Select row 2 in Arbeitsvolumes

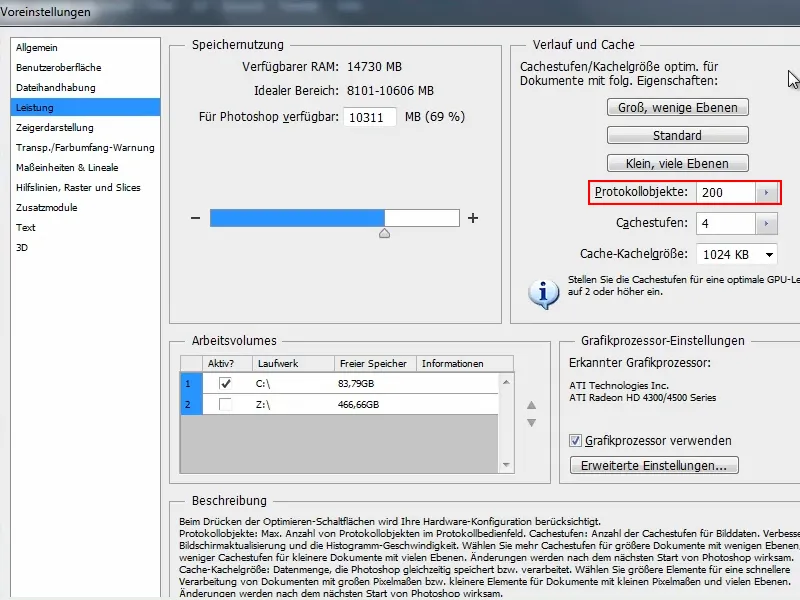pyautogui.click(x=339, y=404)
